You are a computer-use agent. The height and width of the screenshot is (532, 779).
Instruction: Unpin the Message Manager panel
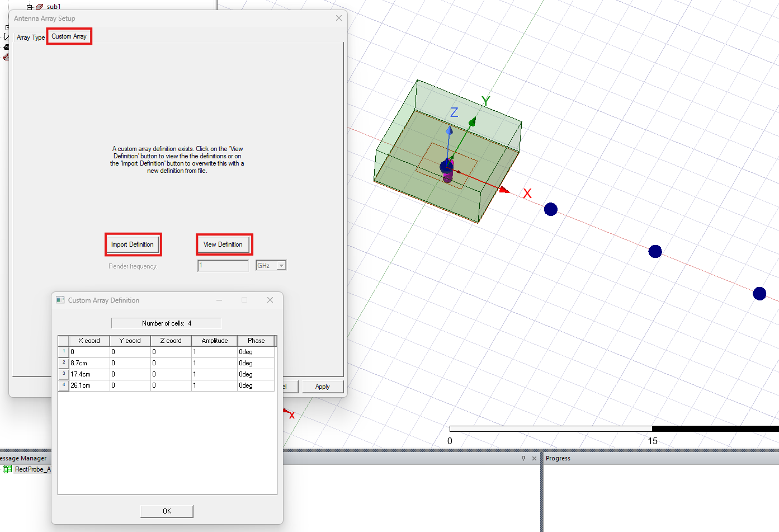(522, 458)
